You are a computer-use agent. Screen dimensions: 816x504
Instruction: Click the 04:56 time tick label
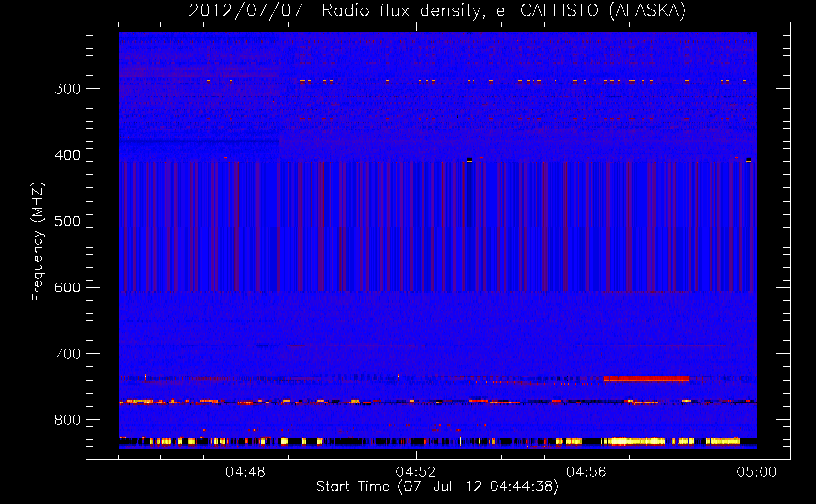(x=587, y=472)
